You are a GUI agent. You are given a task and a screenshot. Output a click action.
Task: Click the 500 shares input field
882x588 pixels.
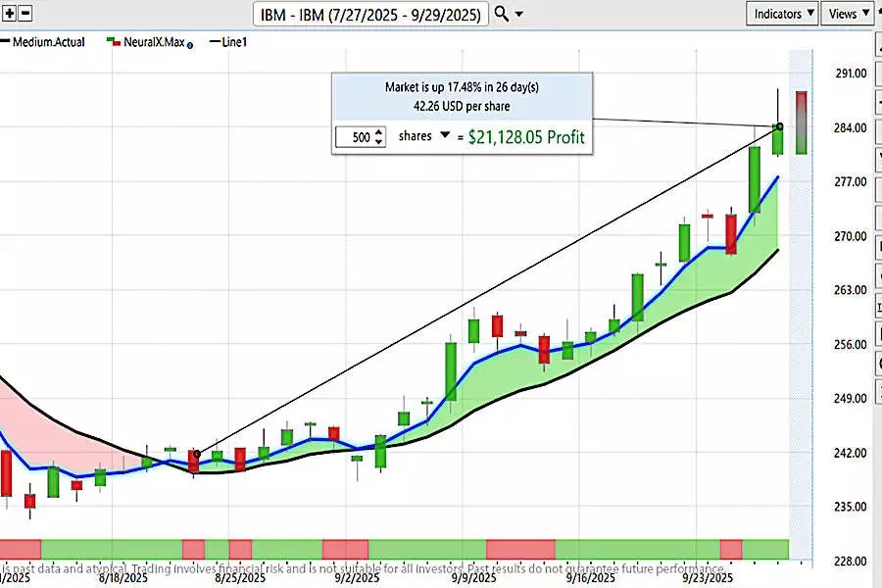pyautogui.click(x=355, y=137)
